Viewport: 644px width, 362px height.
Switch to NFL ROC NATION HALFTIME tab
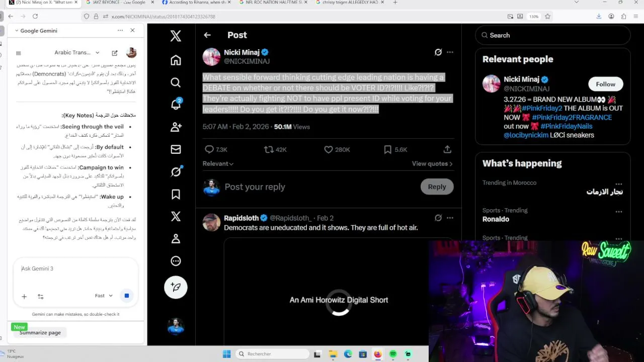click(272, 3)
